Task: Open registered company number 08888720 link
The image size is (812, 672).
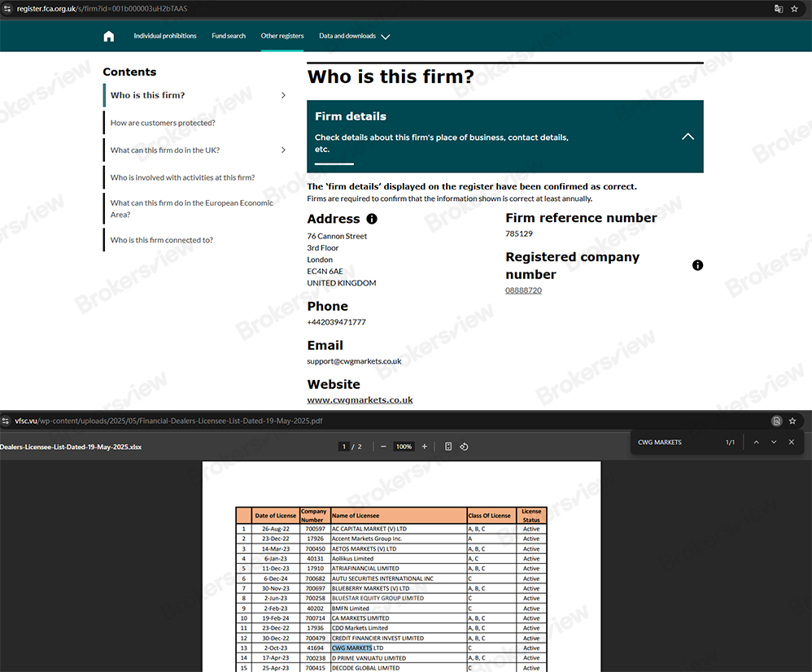Action: (x=523, y=290)
